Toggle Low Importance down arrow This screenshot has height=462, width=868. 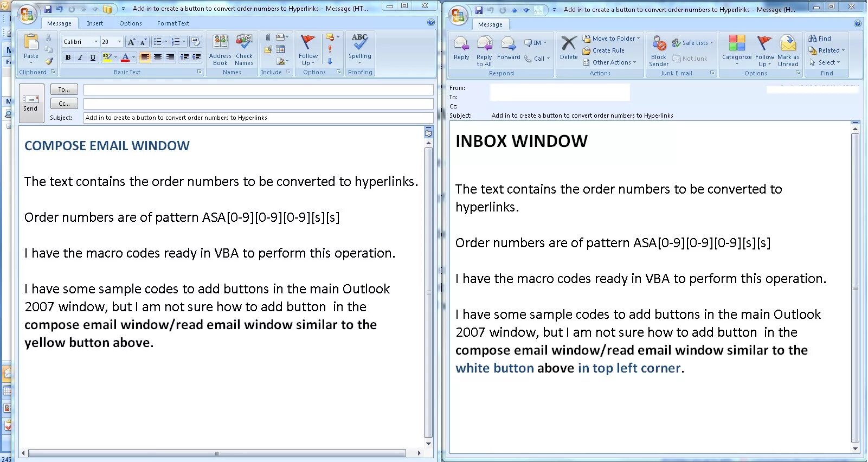click(330, 61)
